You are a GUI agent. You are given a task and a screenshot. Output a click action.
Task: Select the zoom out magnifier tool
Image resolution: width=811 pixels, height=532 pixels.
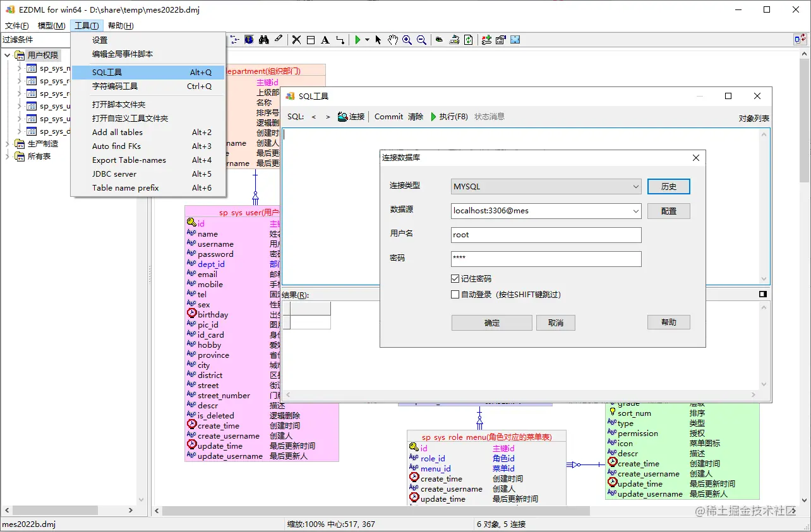[422, 40]
